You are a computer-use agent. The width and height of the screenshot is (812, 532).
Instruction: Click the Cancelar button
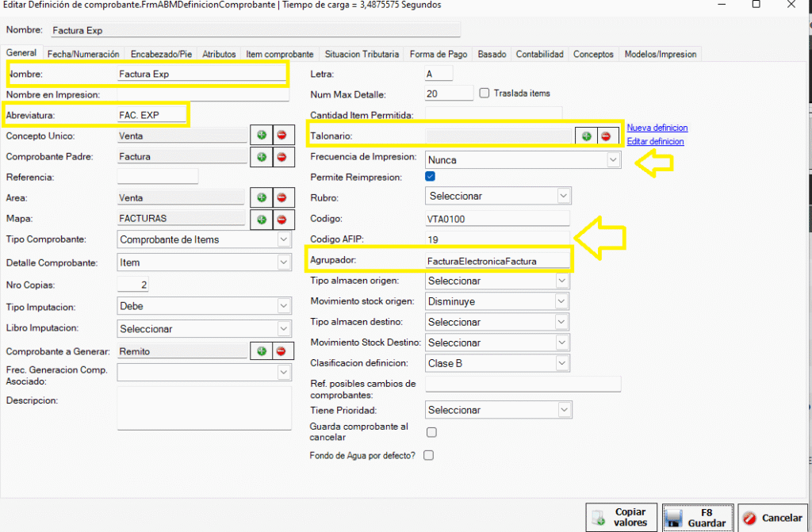click(x=772, y=518)
